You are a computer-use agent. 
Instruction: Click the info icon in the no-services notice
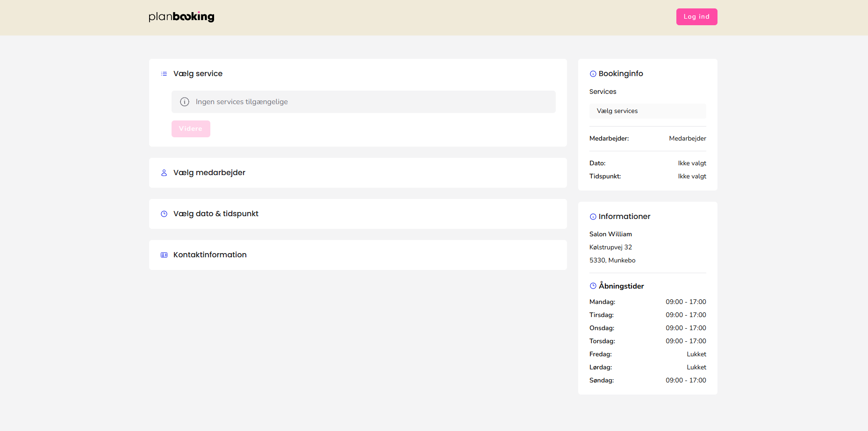pyautogui.click(x=185, y=102)
